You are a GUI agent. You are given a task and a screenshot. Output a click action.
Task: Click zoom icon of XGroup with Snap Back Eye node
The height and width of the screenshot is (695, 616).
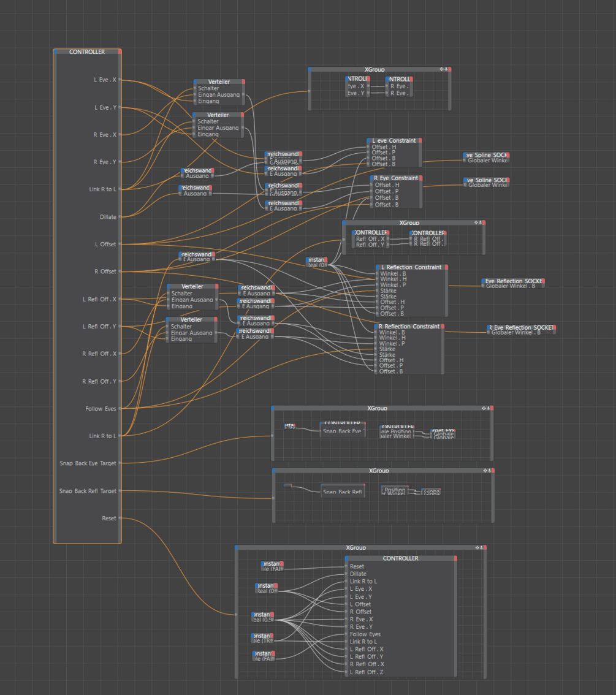point(489,408)
